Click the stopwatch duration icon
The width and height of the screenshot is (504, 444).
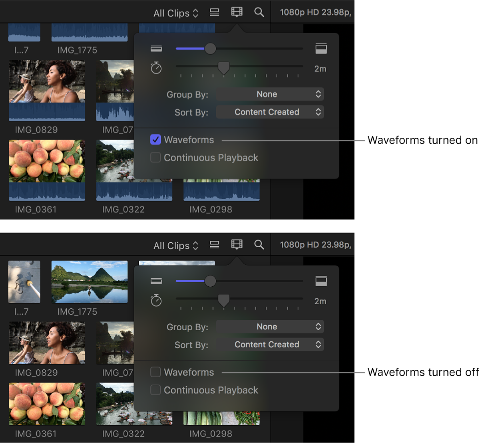(x=156, y=68)
